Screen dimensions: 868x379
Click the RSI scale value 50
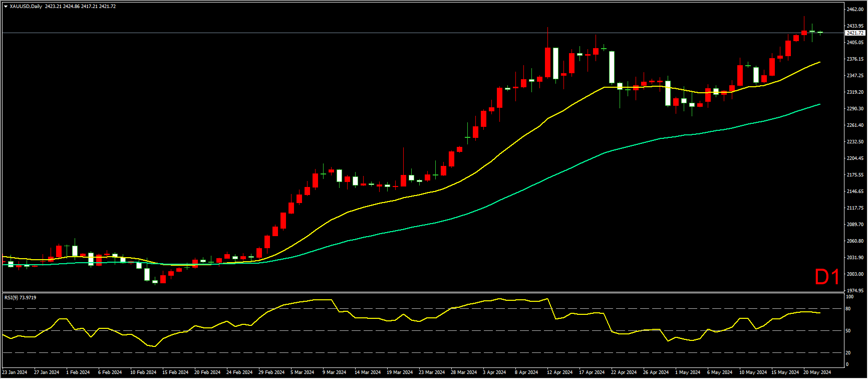848,331
